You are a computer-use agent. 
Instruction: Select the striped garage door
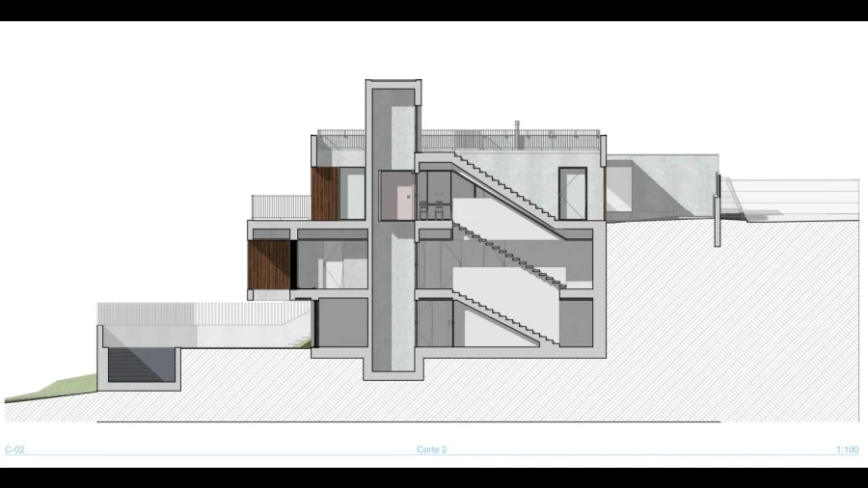(140, 367)
